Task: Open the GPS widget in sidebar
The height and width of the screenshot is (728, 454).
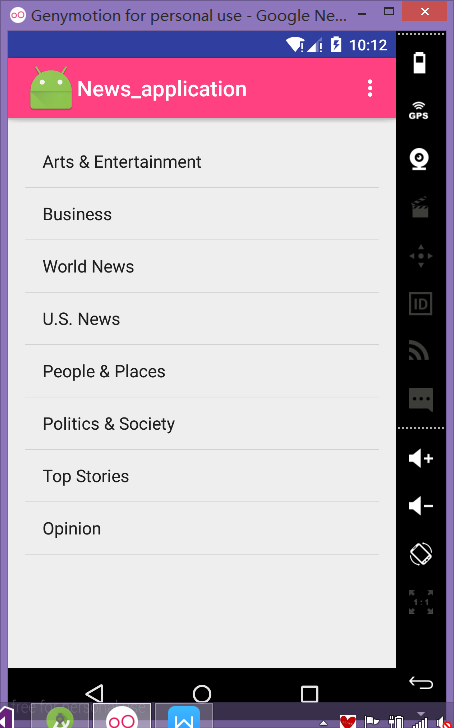Action: tap(419, 110)
